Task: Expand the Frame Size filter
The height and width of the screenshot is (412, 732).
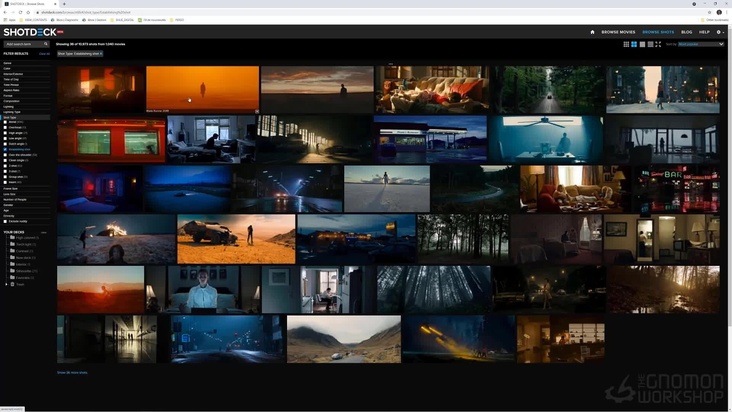Action: pyautogui.click(x=26, y=189)
